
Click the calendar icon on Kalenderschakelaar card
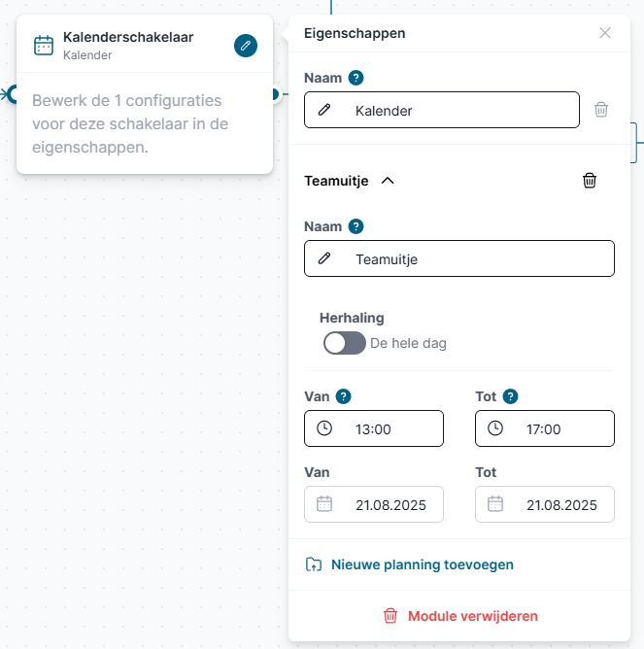[x=44, y=46]
